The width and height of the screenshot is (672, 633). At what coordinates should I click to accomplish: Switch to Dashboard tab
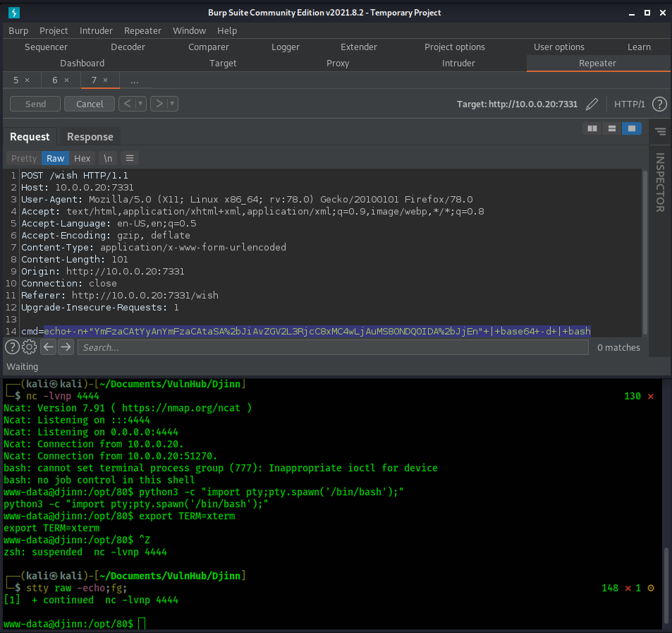click(83, 64)
